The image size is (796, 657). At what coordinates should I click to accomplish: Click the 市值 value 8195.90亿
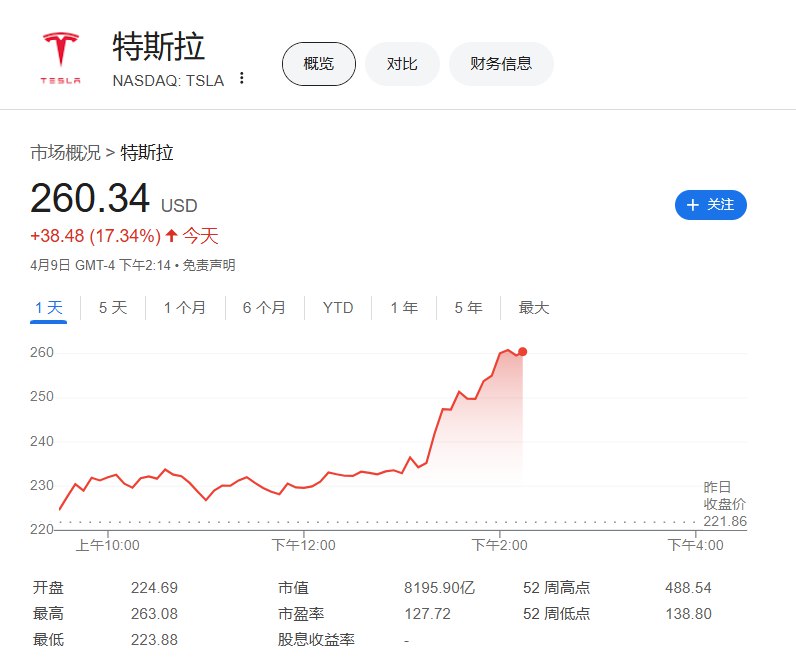coord(440,588)
